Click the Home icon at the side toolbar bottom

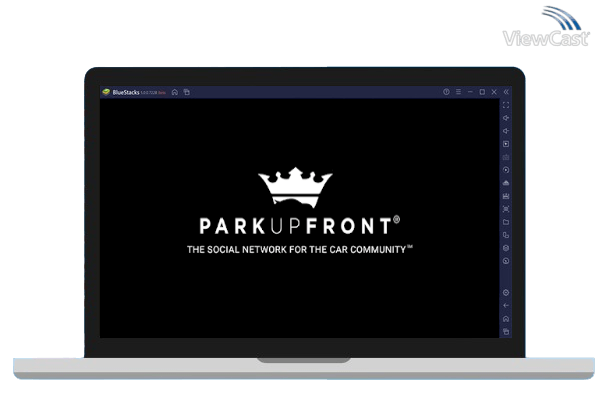coord(506,319)
